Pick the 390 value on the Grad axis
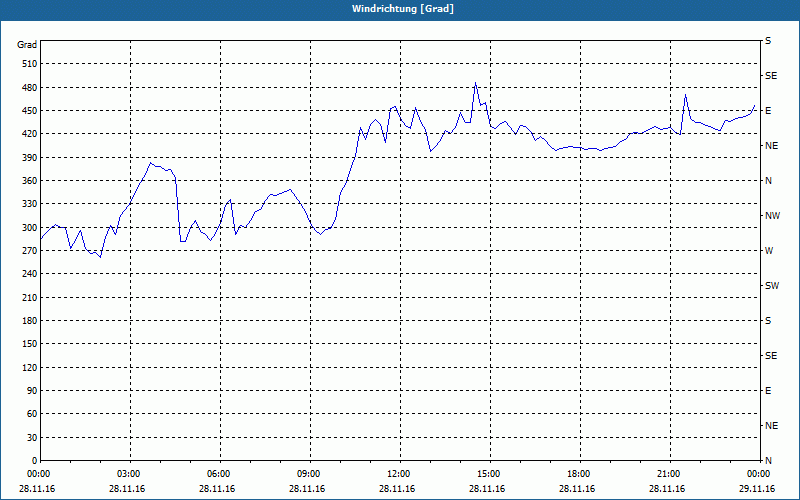Screen dimensions: 800x500 coord(30,158)
